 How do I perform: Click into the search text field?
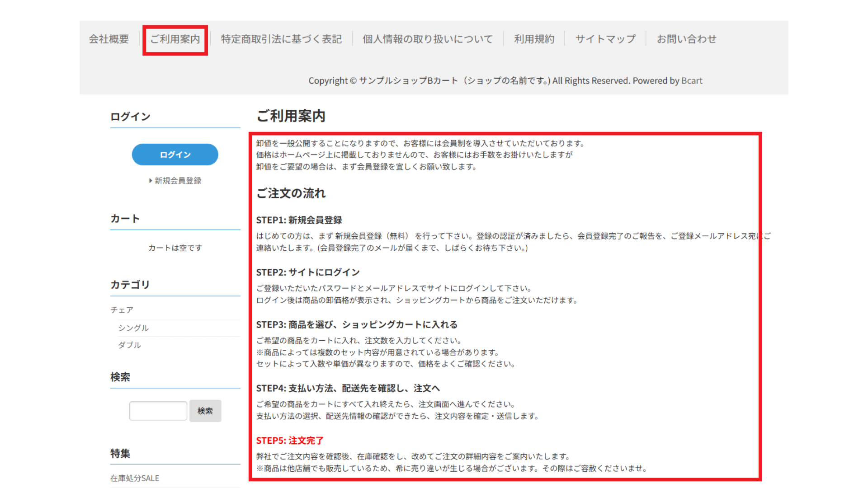click(x=158, y=411)
